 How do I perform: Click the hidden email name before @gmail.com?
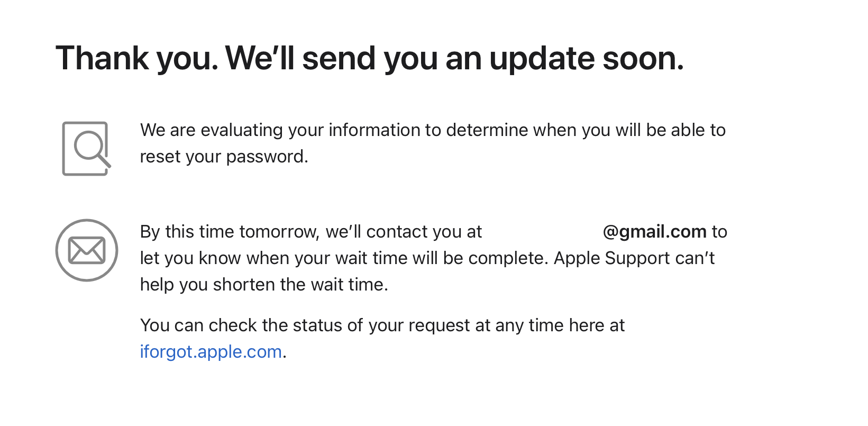(543, 232)
